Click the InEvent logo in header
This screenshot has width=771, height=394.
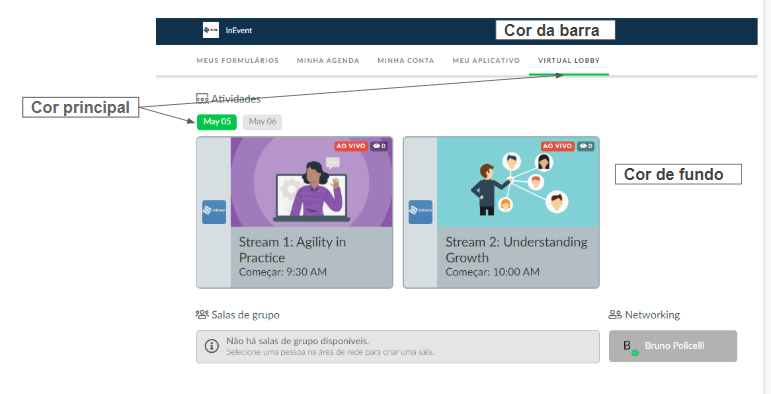point(210,30)
